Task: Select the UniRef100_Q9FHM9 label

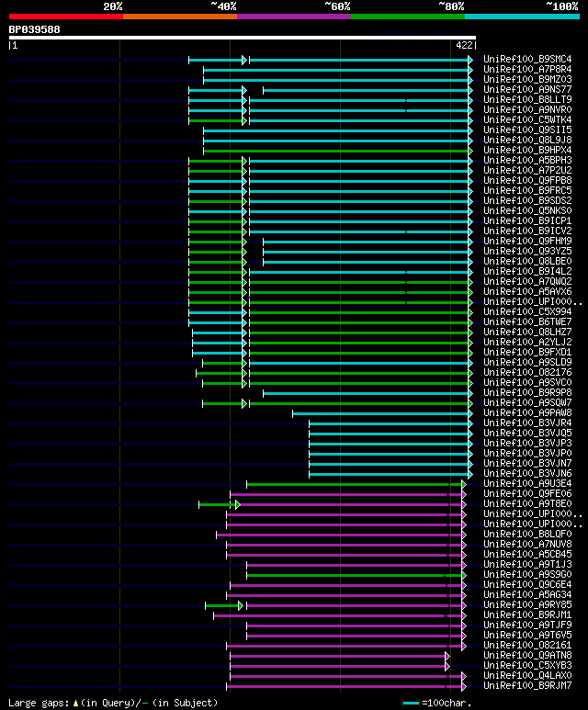Action: [x=527, y=241]
